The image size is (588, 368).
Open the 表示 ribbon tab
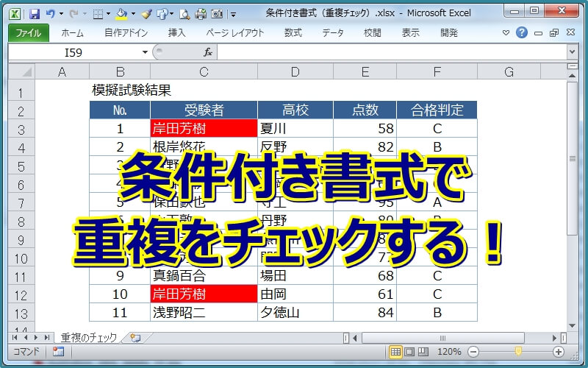[411, 33]
